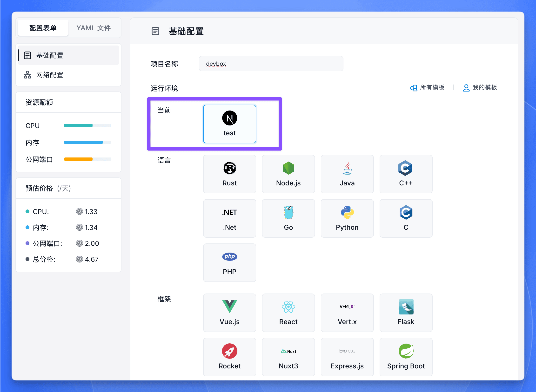The height and width of the screenshot is (392, 536).
Task: Click the 语言 category label
Action: (x=164, y=160)
